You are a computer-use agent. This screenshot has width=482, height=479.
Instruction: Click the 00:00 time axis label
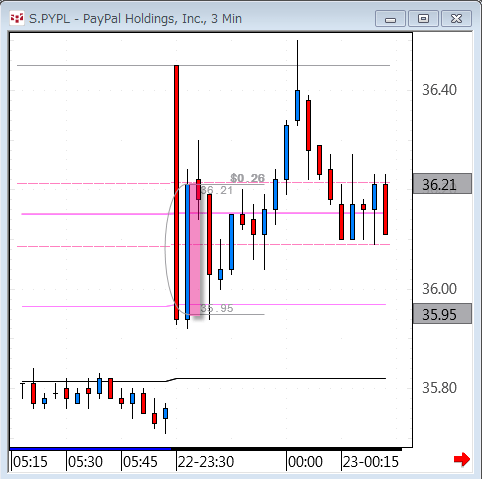305,462
